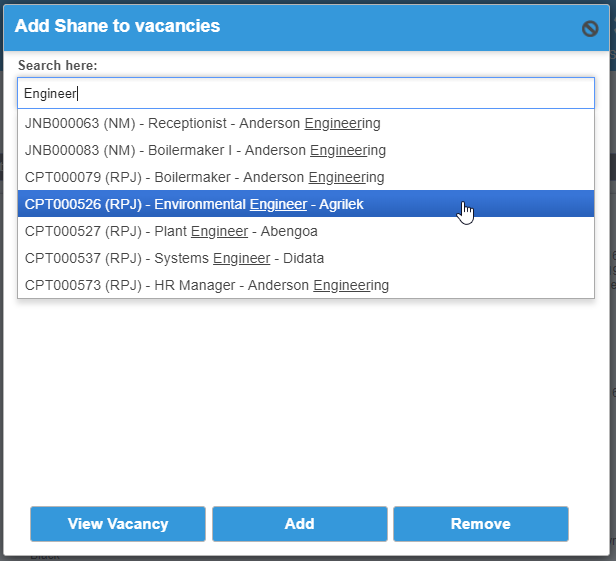Click the blue dialog header bar
616x561 pixels.
pos(306,28)
